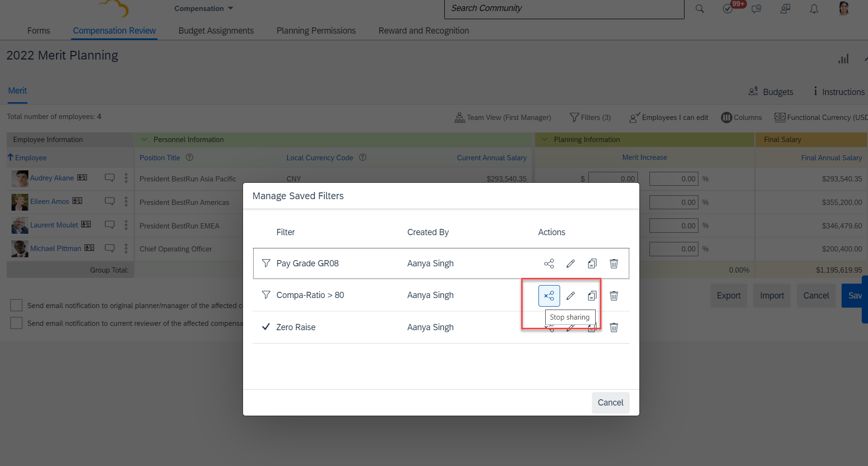Copy the Compa-Ratio > 80 filter
868x466 pixels.
pos(592,296)
